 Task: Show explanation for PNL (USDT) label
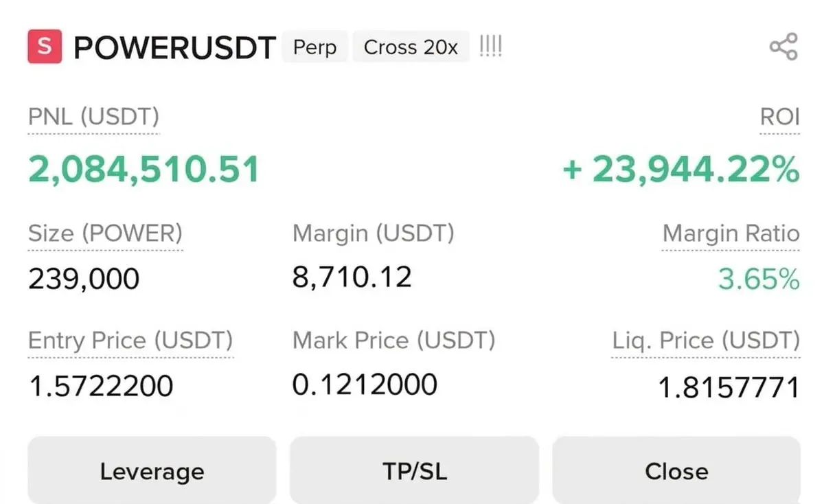(93, 117)
